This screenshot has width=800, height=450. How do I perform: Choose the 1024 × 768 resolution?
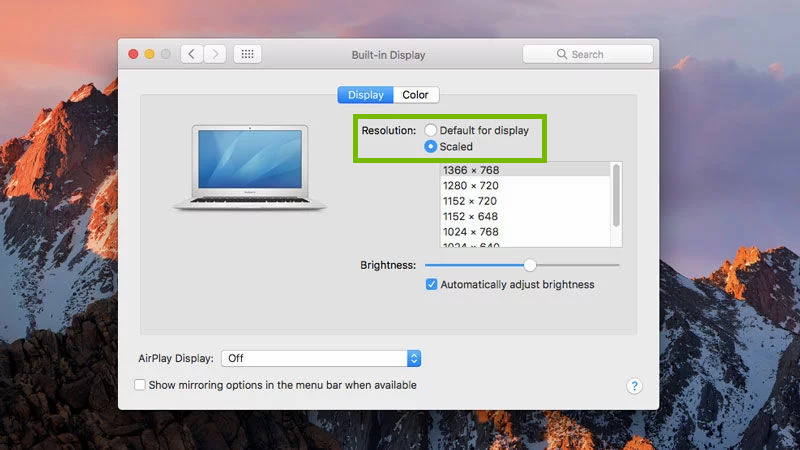tap(525, 232)
